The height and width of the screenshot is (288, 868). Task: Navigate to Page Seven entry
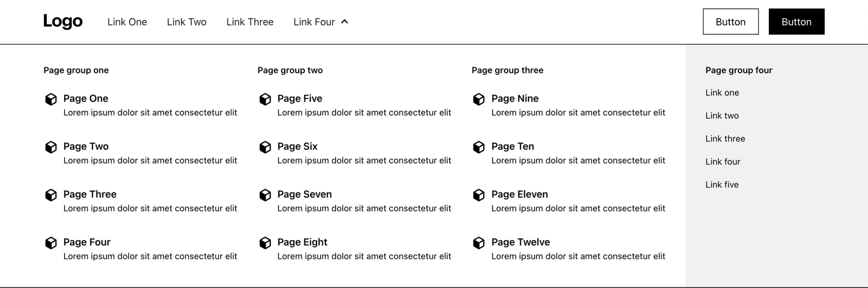point(304,194)
